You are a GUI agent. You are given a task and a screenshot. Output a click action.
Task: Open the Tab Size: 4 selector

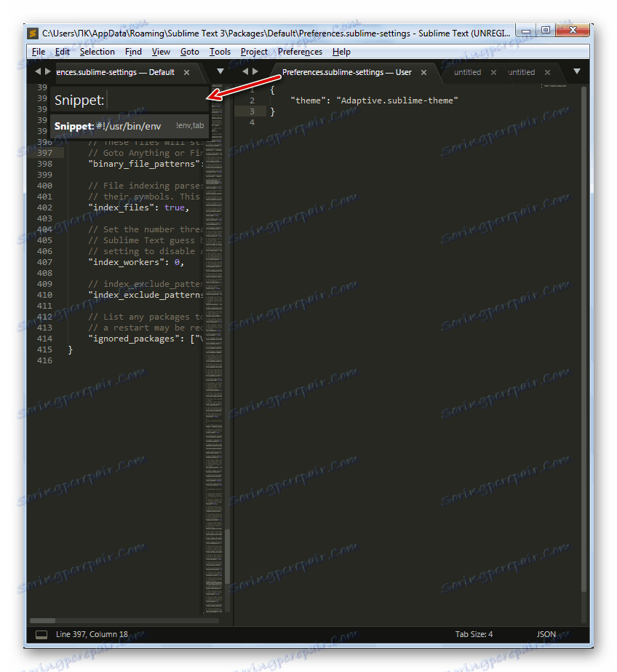(x=474, y=634)
